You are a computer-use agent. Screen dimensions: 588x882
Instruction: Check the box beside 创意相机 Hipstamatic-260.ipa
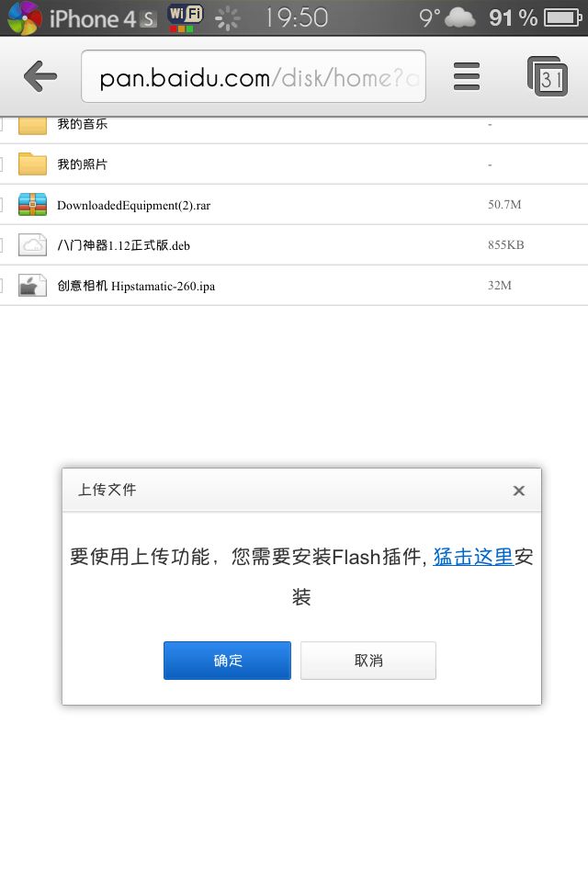click(x=1, y=286)
